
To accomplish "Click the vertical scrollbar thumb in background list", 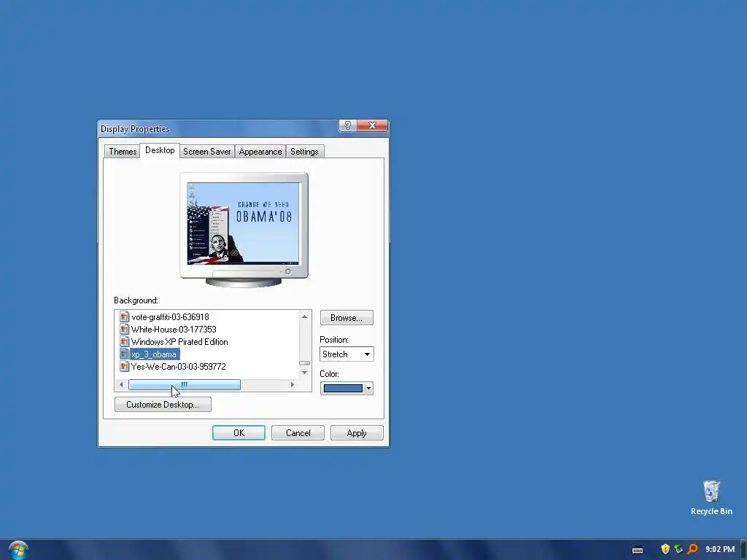I will (x=305, y=363).
